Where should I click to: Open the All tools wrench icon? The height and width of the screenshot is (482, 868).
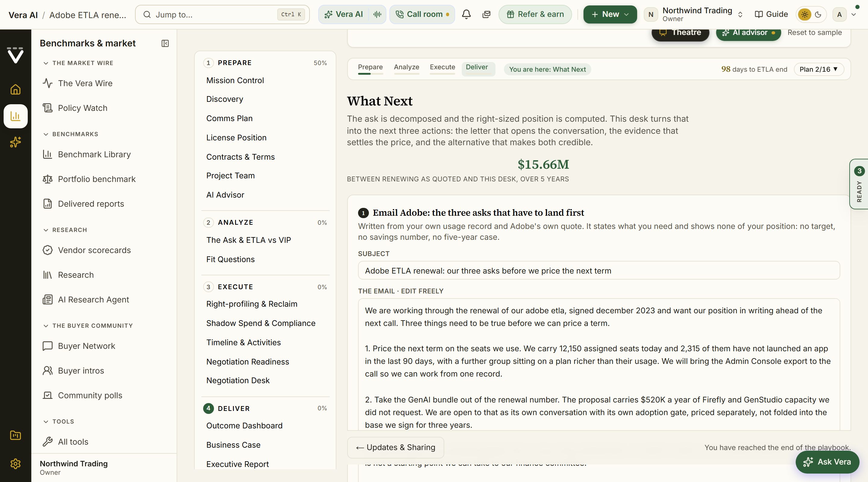[x=48, y=442]
